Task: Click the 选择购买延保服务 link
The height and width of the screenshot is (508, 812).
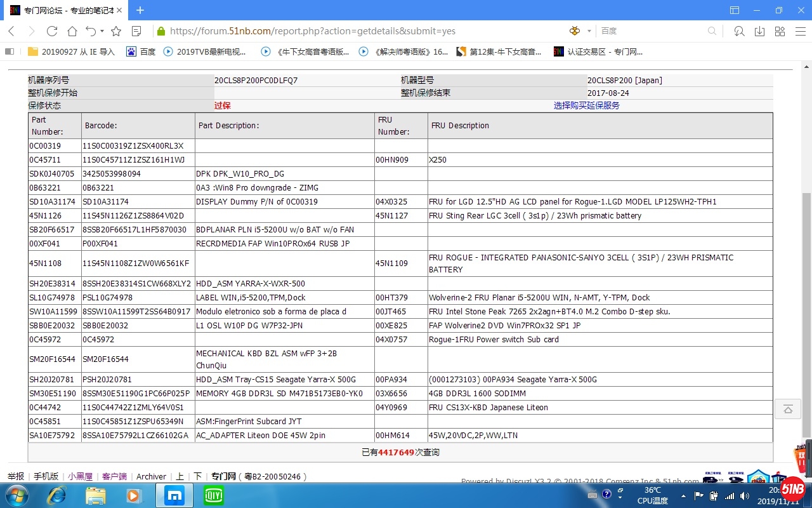Action: pyautogui.click(x=586, y=105)
